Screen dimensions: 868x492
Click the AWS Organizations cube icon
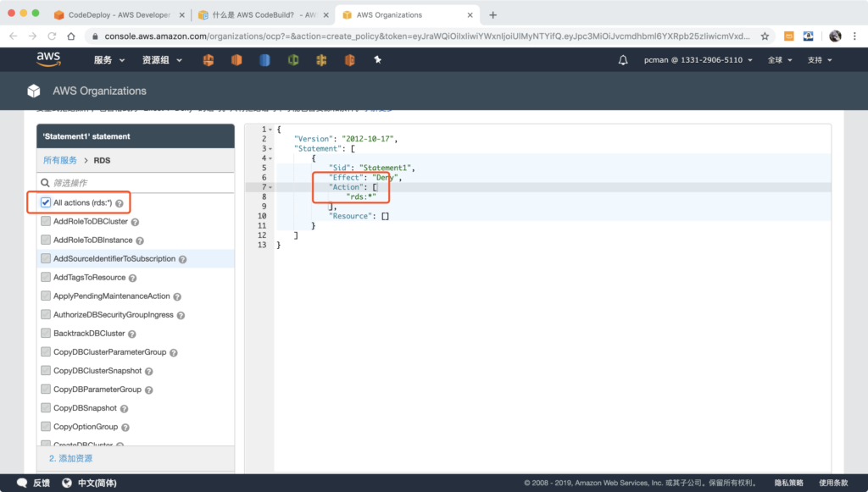click(34, 91)
